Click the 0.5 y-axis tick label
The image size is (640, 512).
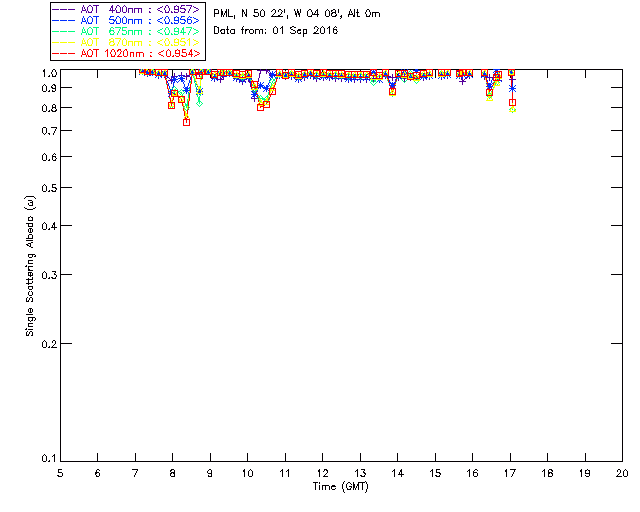49,188
